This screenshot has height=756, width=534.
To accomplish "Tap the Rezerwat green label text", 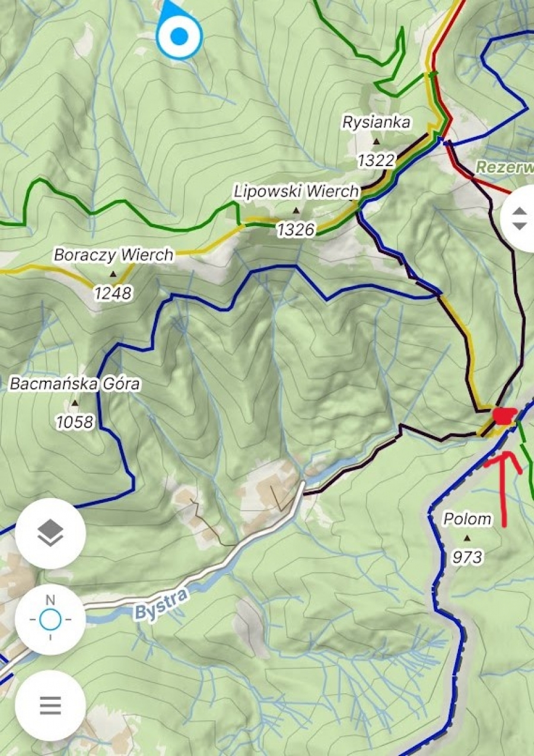I will pos(504,167).
